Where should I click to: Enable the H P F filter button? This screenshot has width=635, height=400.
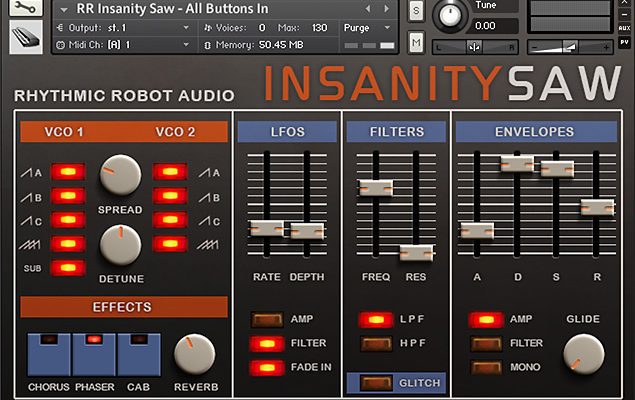pyautogui.click(x=376, y=343)
